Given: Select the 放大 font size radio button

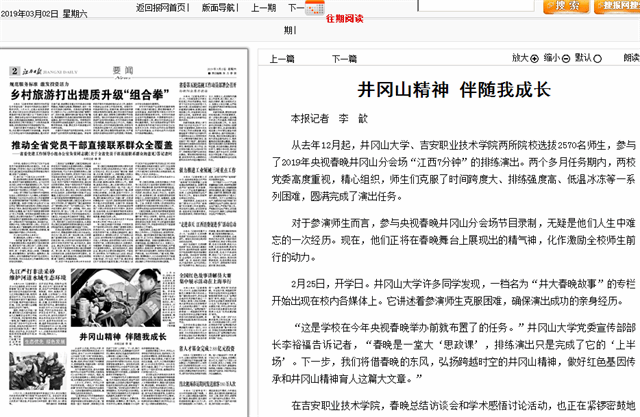Looking at the screenshot, I should [532, 58].
